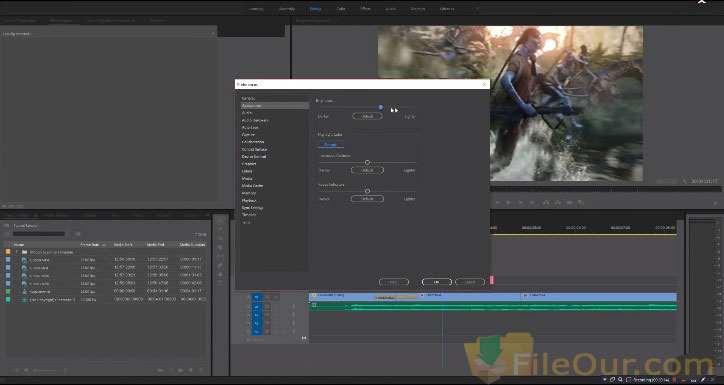Screen dimensions: 724x385
Task: Select the Razor tool
Action: (x=220, y=247)
